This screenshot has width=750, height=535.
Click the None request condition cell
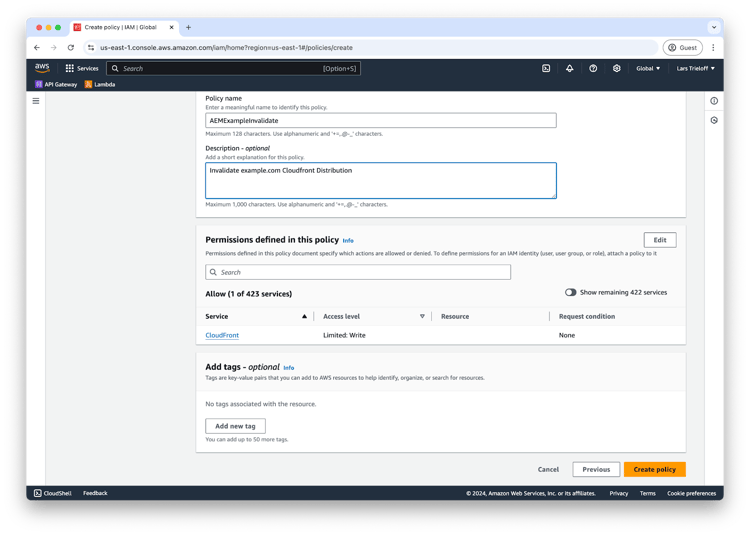(567, 335)
